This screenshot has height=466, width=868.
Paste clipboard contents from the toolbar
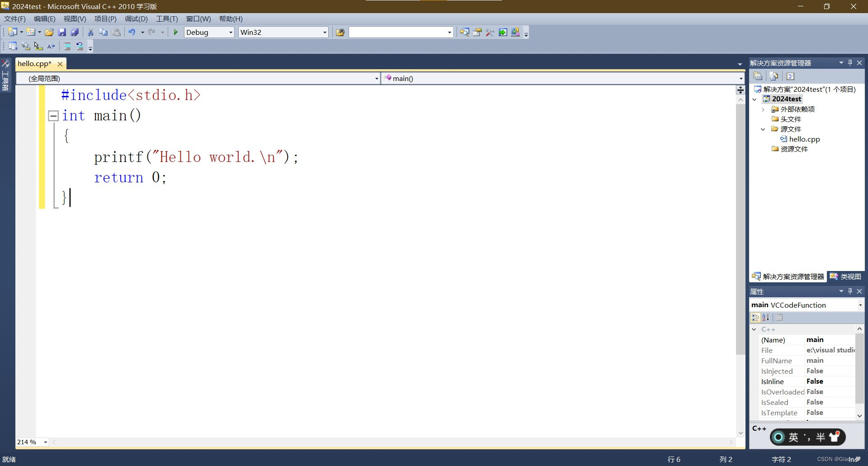[x=116, y=32]
